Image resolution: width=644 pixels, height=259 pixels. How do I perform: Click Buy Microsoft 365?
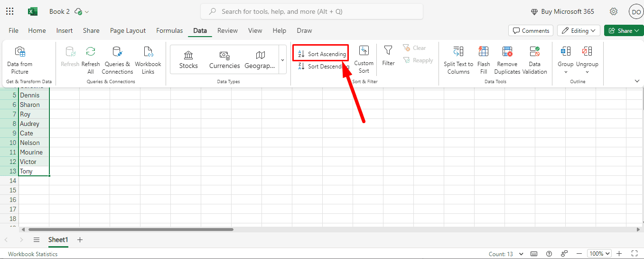point(562,11)
